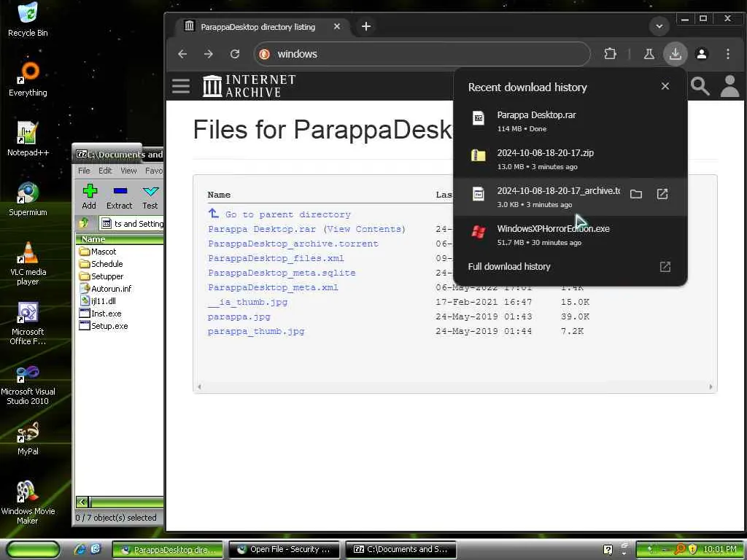
Task: Close the ParappaDesktop directory listing tab
Action: coord(337,26)
